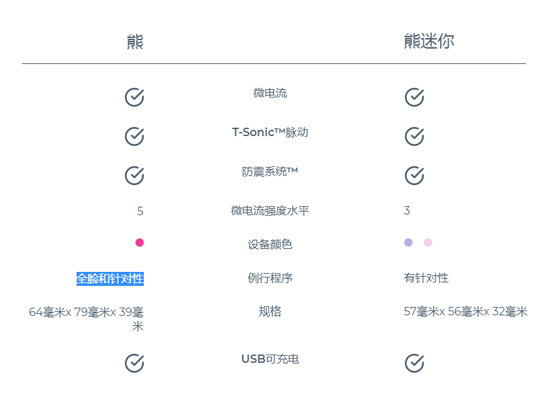This screenshot has width=554, height=393.
Task: Click the 熊迷你 checkmark in the 防震系统™ row
Action: [x=414, y=176]
